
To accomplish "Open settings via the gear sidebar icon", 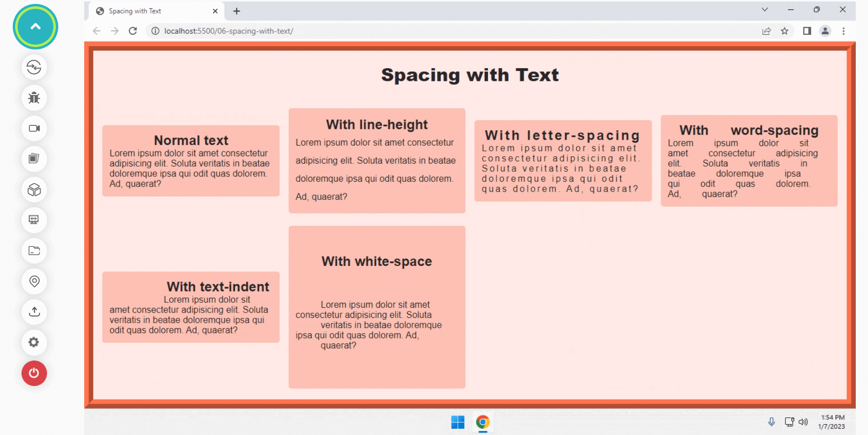I will coord(34,342).
